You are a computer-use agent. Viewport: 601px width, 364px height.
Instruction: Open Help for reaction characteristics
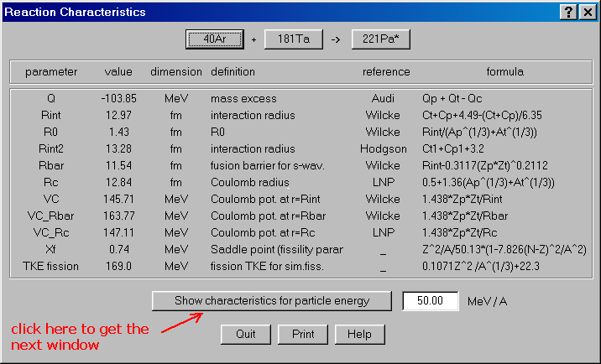tap(359, 334)
